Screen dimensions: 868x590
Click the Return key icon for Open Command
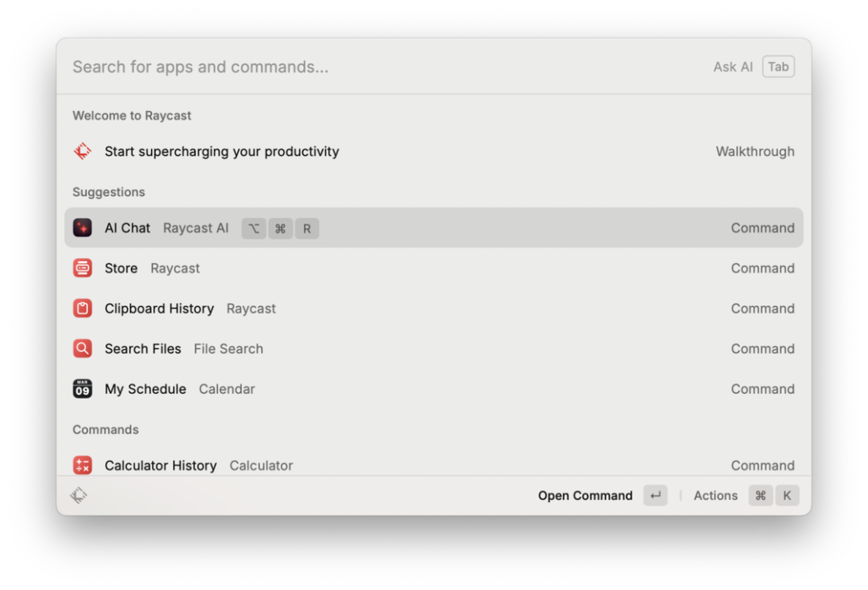click(656, 495)
